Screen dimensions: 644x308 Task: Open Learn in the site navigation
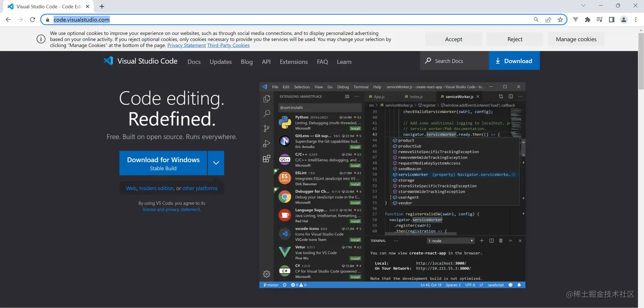pos(344,62)
